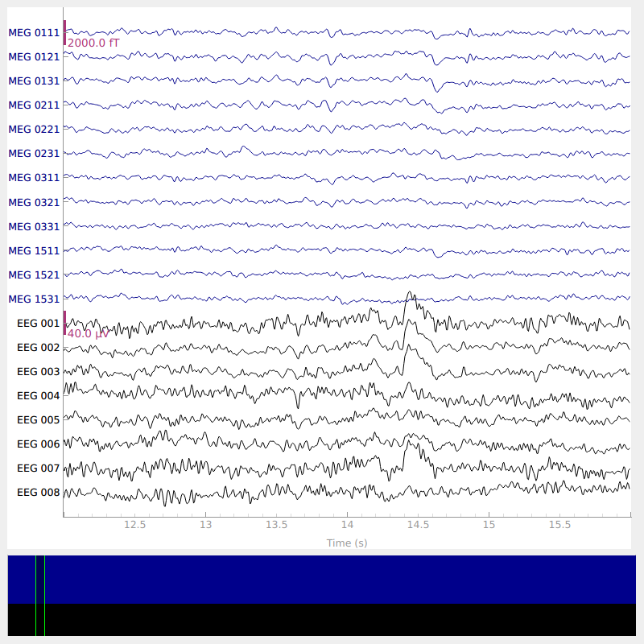Click the EEG 006 channel label
The image size is (644, 644).
pos(38,444)
